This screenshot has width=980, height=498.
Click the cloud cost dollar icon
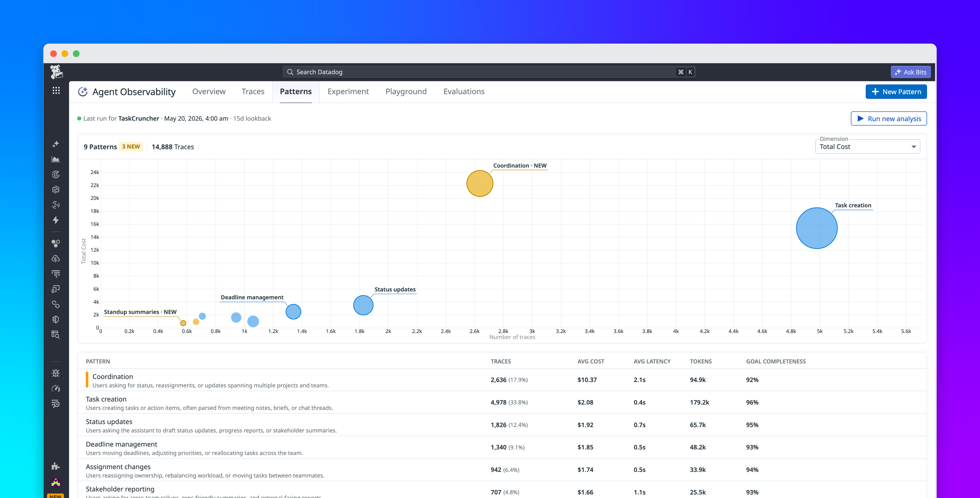[56, 259]
